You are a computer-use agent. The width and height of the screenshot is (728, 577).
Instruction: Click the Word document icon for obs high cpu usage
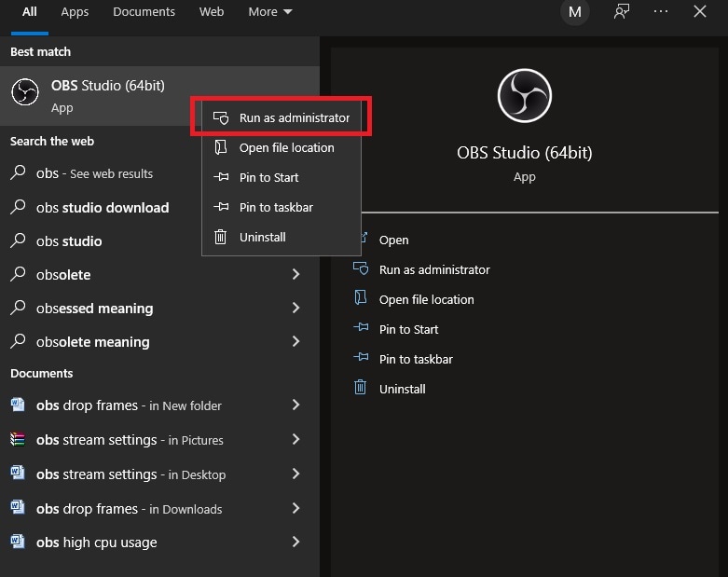(x=18, y=542)
